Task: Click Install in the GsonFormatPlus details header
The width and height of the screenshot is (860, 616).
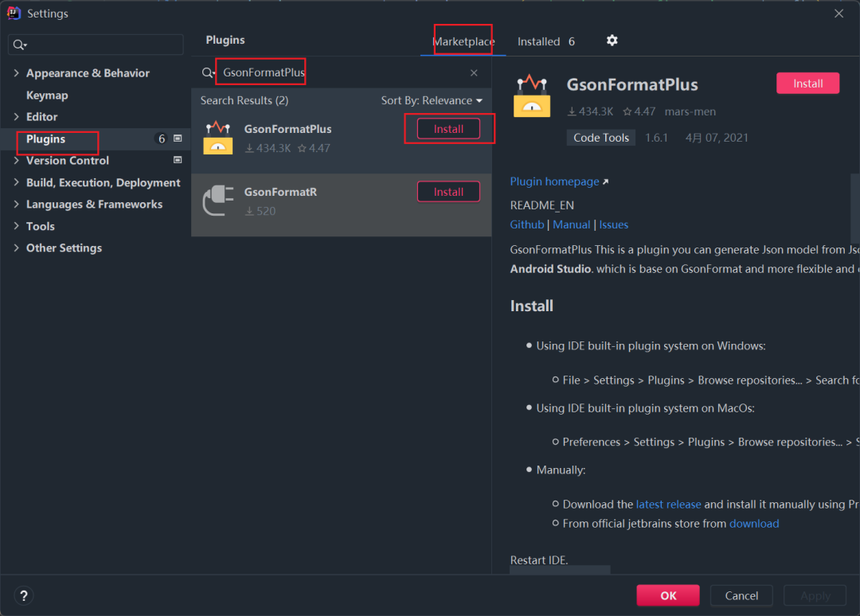Action: (808, 84)
